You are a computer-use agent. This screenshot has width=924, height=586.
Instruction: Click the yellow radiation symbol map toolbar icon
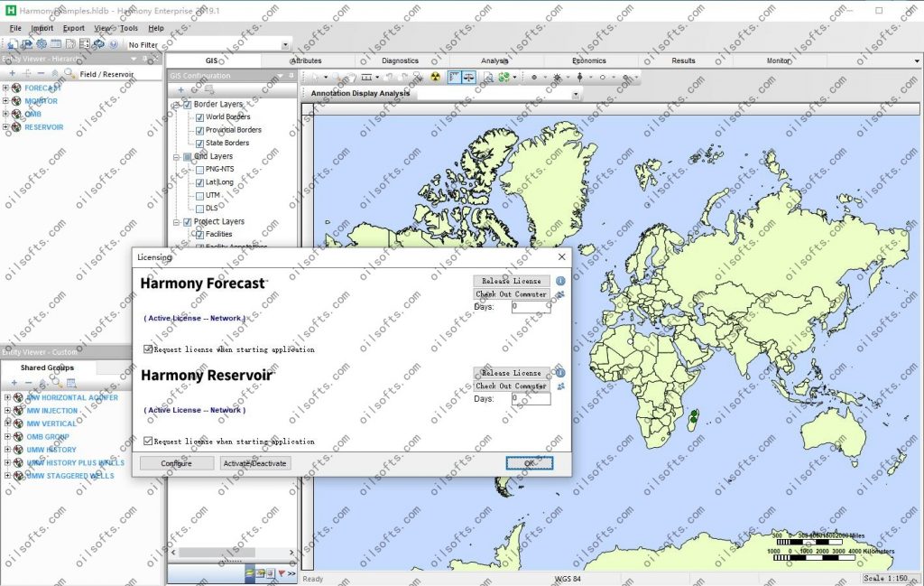coord(435,78)
